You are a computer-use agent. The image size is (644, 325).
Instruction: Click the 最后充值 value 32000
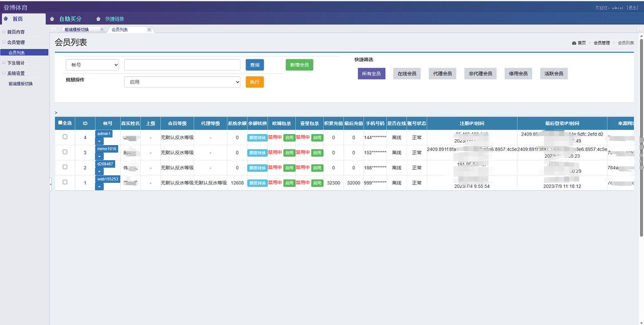pyautogui.click(x=354, y=183)
